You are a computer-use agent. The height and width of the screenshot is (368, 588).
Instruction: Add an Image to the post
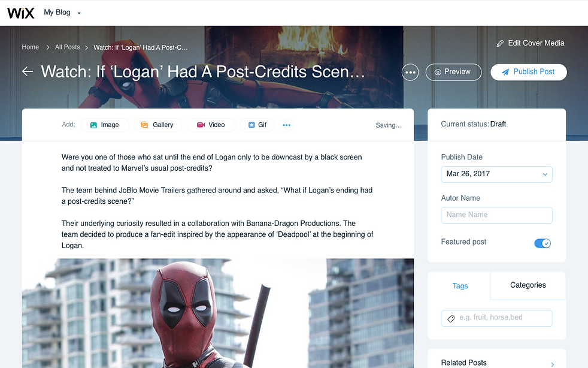click(x=105, y=125)
